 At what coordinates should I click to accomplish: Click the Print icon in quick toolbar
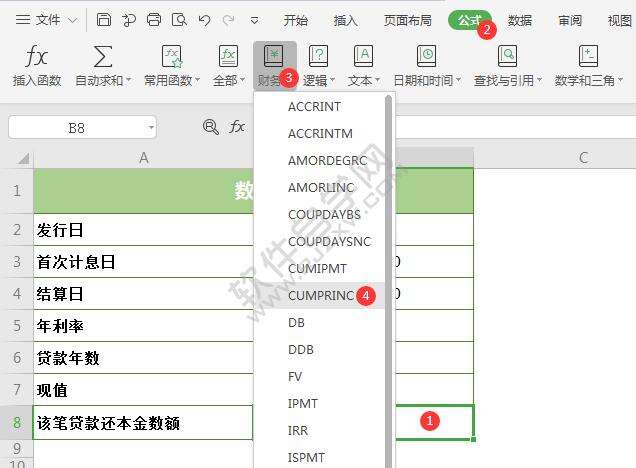pyautogui.click(x=154, y=19)
